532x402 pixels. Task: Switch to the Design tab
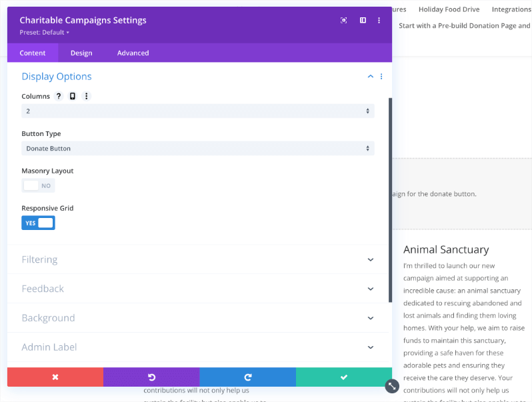pos(81,53)
